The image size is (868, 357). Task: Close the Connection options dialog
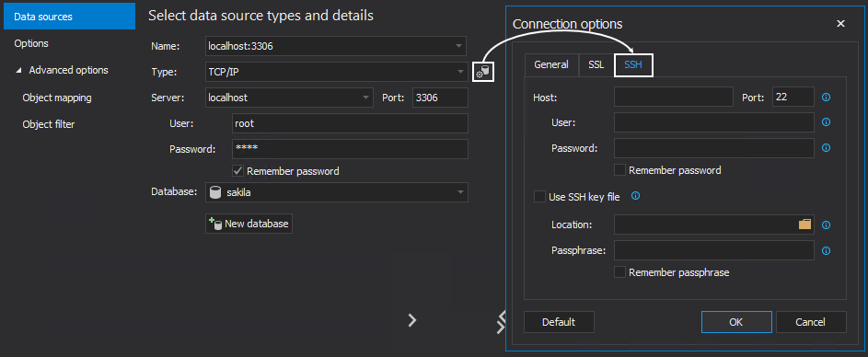(x=840, y=23)
